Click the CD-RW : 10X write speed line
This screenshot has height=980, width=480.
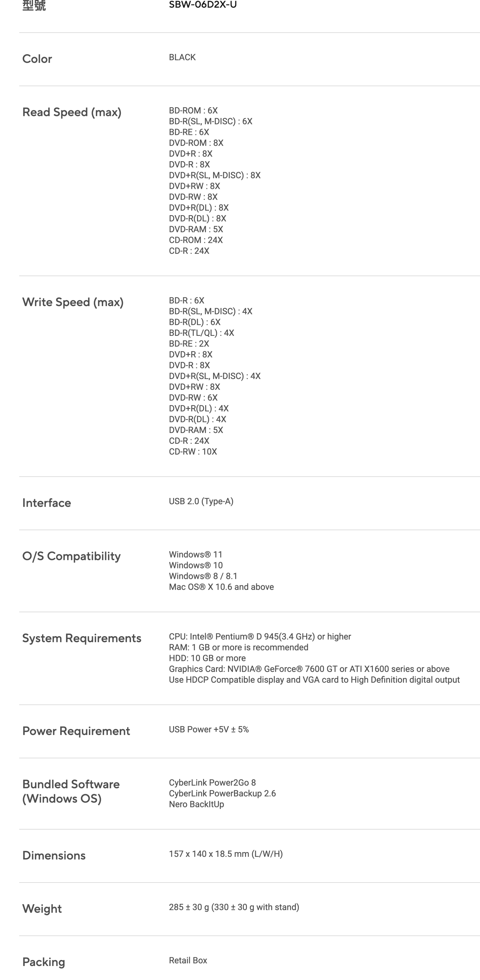pos(192,452)
